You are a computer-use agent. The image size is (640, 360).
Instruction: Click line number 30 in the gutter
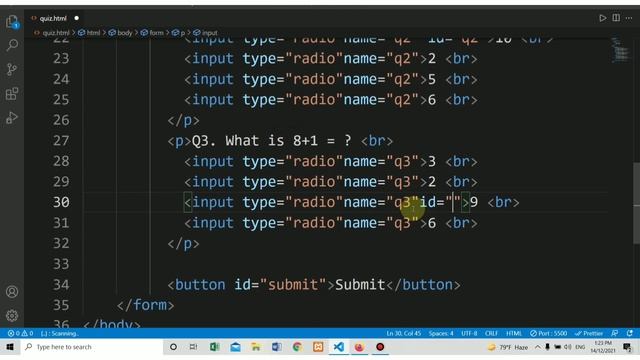click(x=61, y=202)
